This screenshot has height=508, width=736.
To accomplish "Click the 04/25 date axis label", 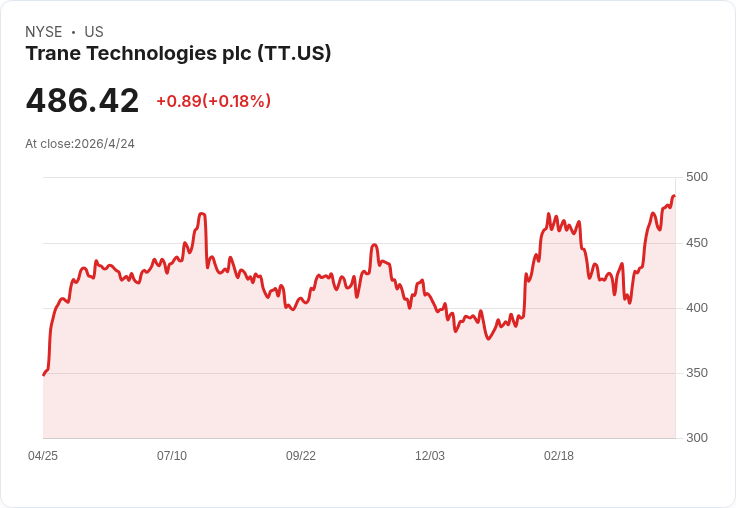I will click(x=43, y=455).
